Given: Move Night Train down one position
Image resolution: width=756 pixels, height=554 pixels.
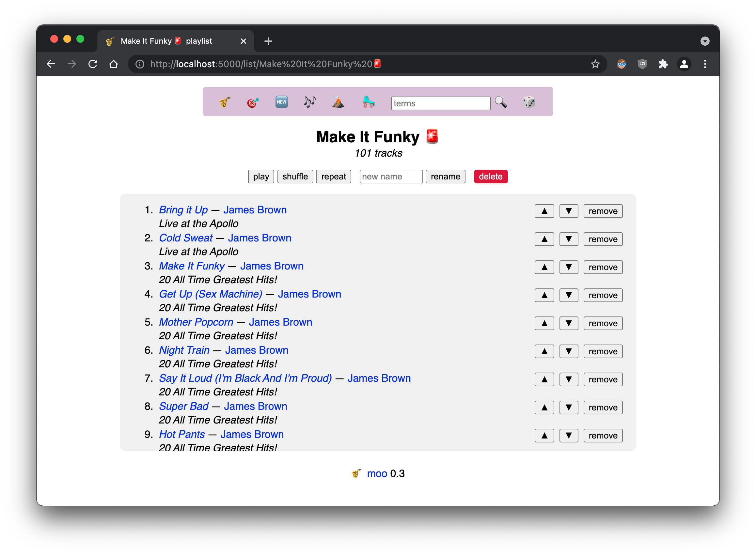Looking at the screenshot, I should coord(568,351).
